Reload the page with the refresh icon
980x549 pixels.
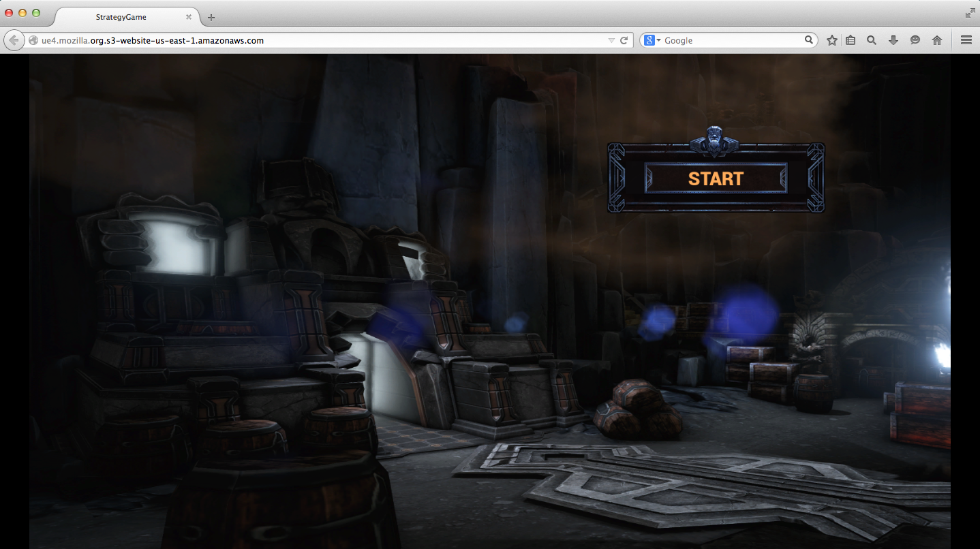(624, 40)
